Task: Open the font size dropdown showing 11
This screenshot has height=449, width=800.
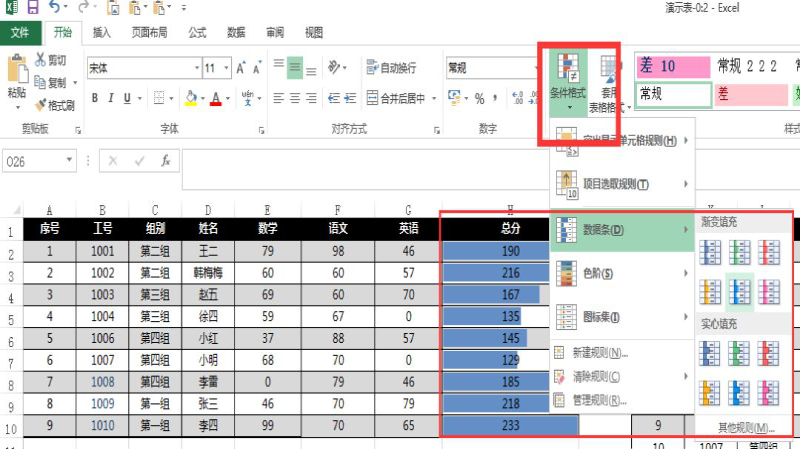Action: (225, 69)
